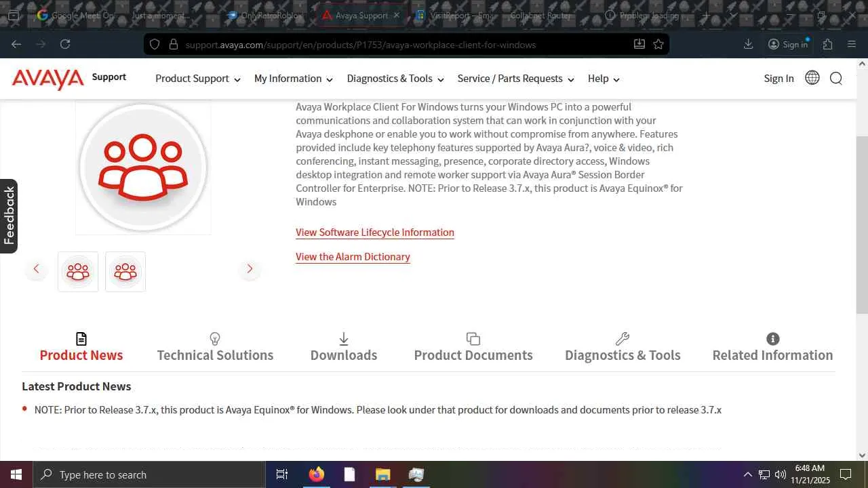Expand the Product Support menu
The width and height of the screenshot is (868, 488).
[198, 79]
